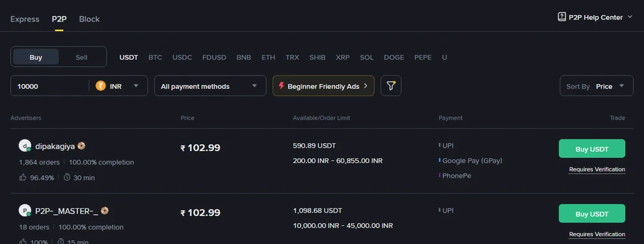Click PhonePe payment method
The width and height of the screenshot is (644, 244).
point(456,176)
